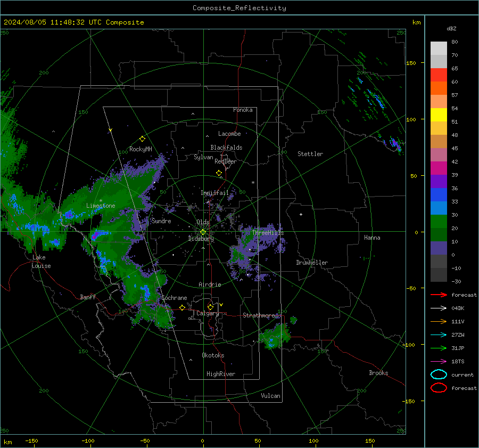Click the ThreeHills city label
479x448 pixels.
(268, 233)
